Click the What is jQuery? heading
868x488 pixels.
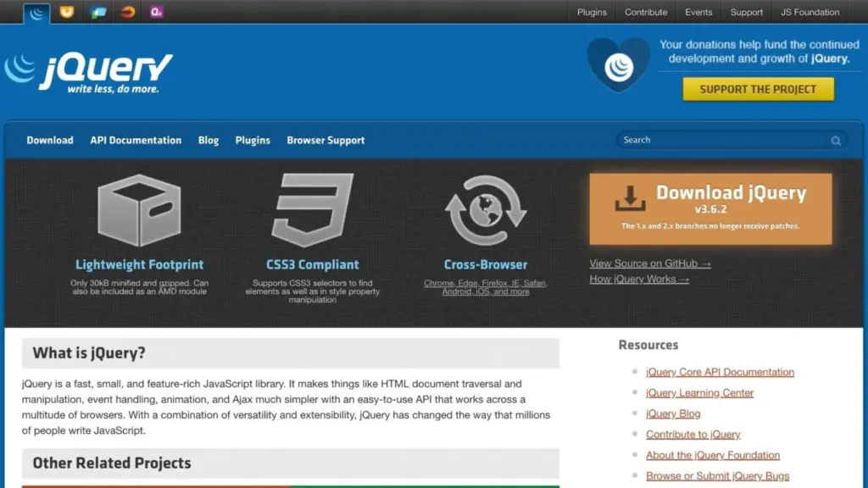point(88,353)
